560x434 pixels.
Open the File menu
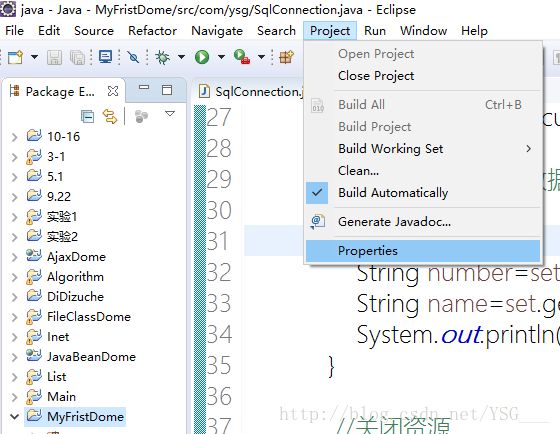[15, 31]
